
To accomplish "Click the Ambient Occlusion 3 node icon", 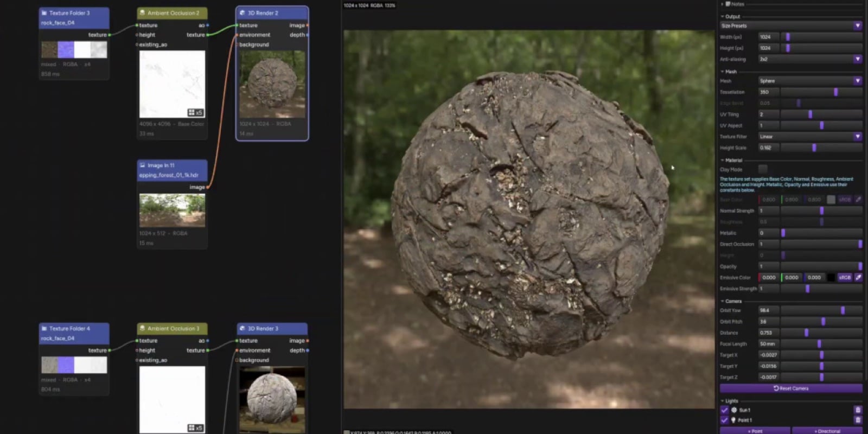I will click(143, 328).
